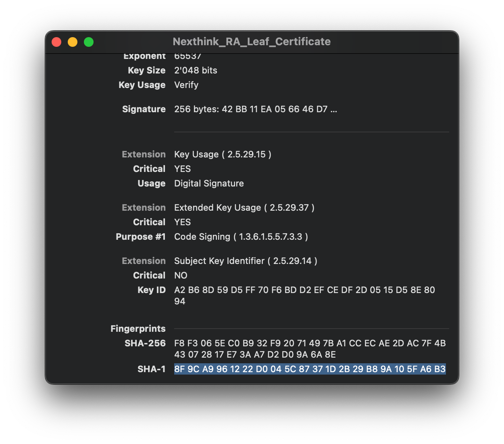Viewport: 504px width, 444px height.
Task: Select the 2'048 bits key size value
Action: tap(196, 70)
